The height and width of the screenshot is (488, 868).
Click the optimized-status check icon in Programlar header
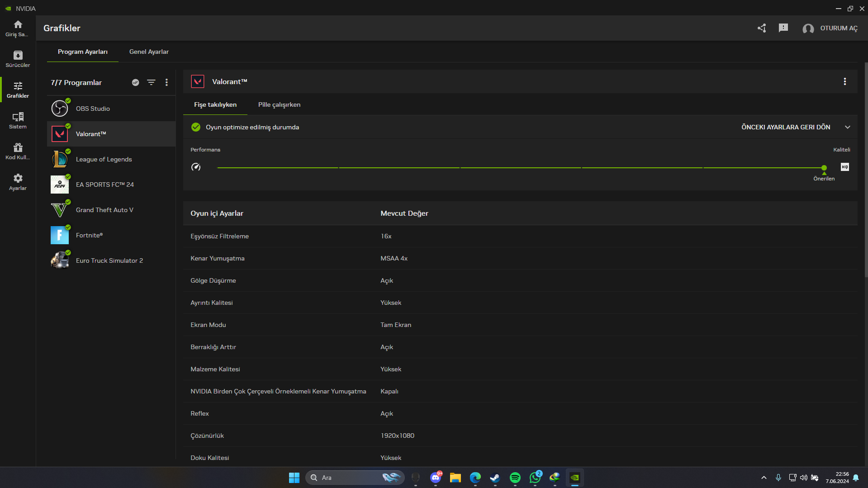[x=135, y=82]
